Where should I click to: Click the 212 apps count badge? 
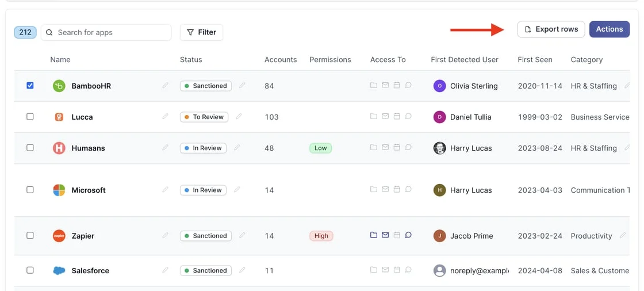click(25, 32)
